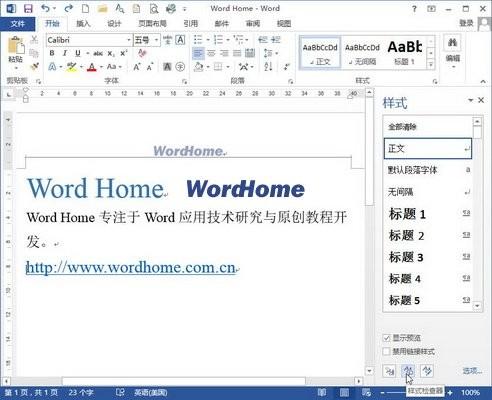Open the Help question mark icon
The height and width of the screenshot is (400, 492).
[x=414, y=9]
